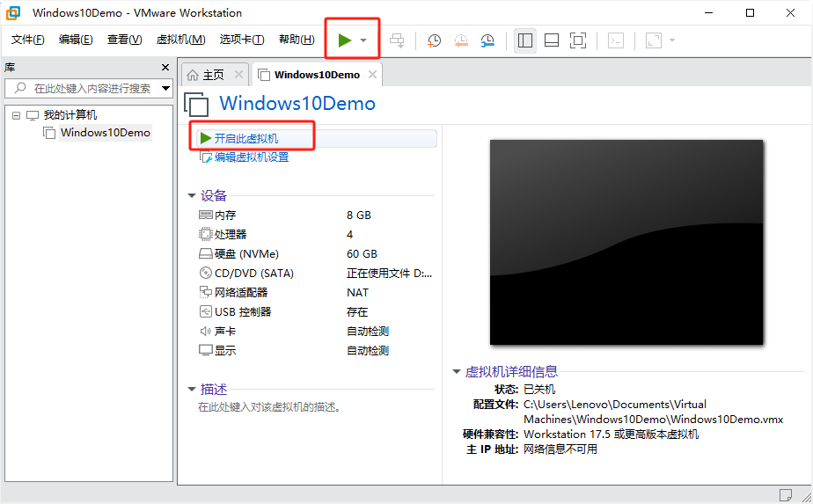Close the Windows10Demo tab
The height and width of the screenshot is (504, 813).
pos(373,76)
